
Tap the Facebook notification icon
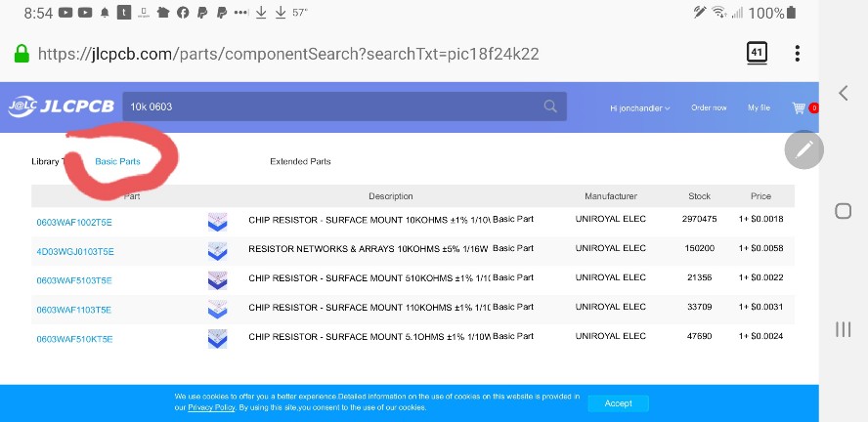(183, 13)
